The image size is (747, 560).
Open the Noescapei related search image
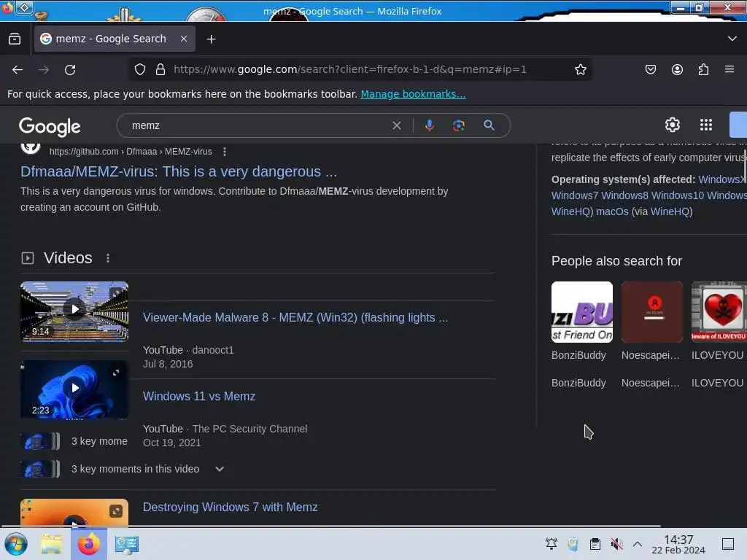pos(651,312)
